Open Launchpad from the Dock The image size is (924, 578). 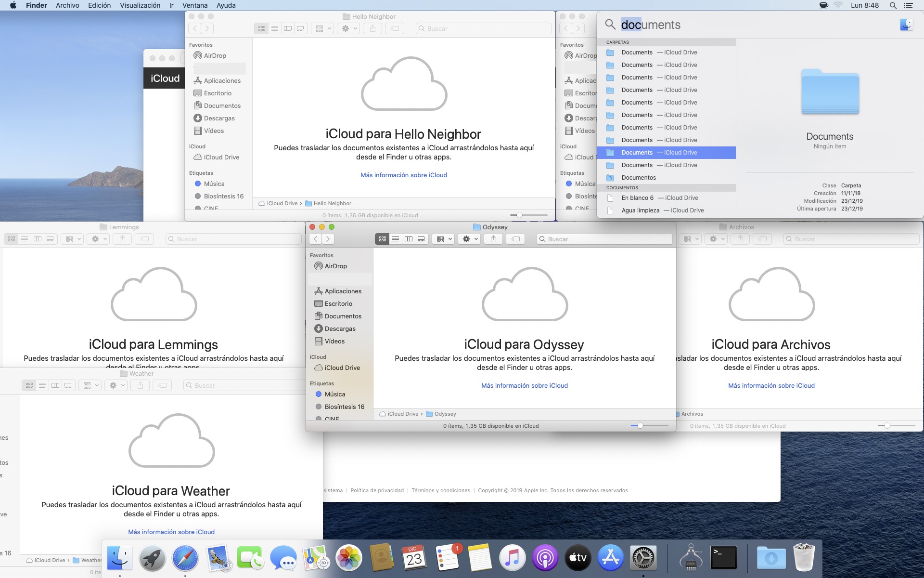point(153,558)
